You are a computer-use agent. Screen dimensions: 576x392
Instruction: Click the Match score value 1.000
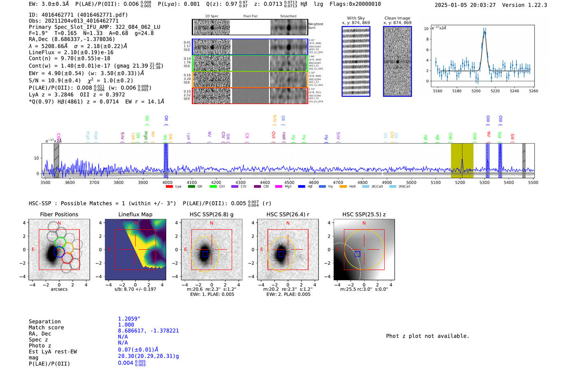click(x=126, y=325)
